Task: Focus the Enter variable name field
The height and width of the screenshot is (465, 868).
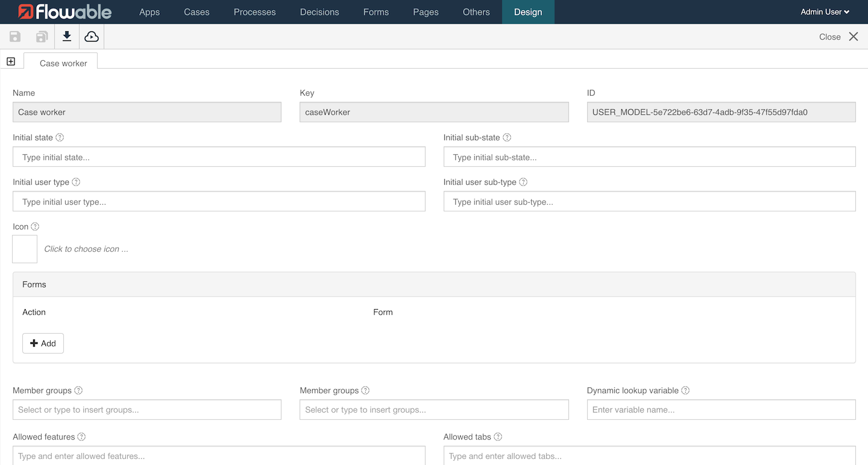Action: click(x=721, y=410)
